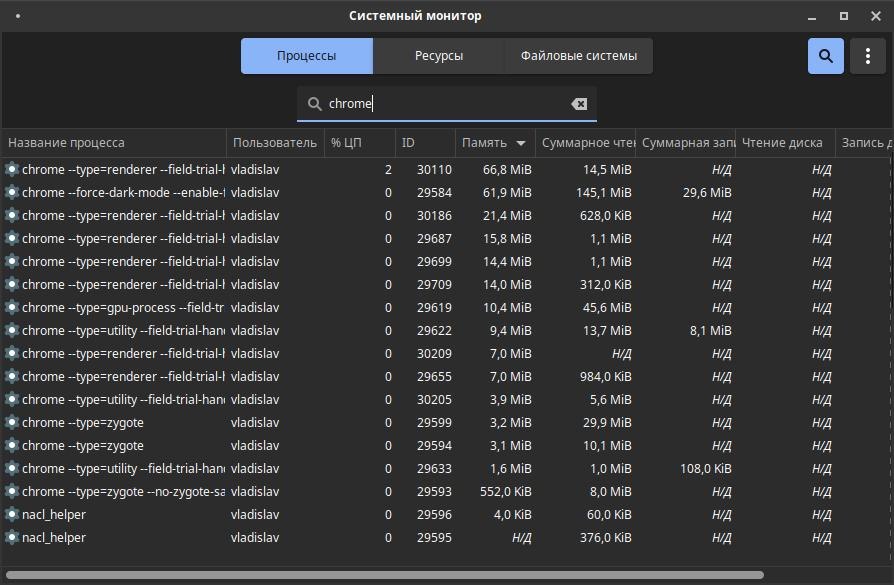894x585 pixels.
Task: Click gear icon of process 29699
Action: point(11,261)
